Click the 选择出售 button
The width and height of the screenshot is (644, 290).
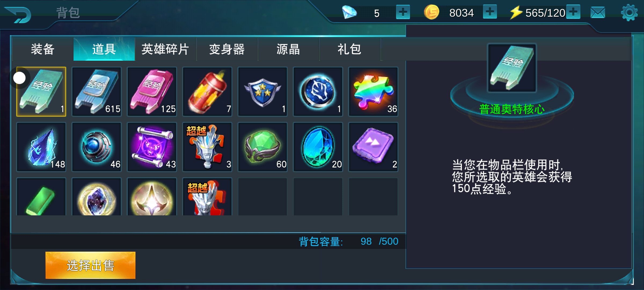[90, 265]
